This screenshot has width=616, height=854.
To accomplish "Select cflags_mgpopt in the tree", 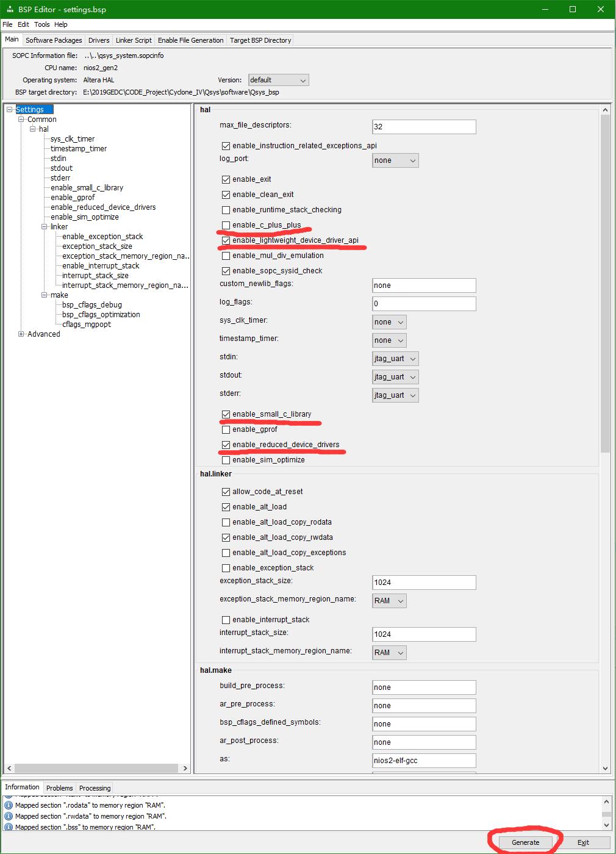I will tap(87, 325).
